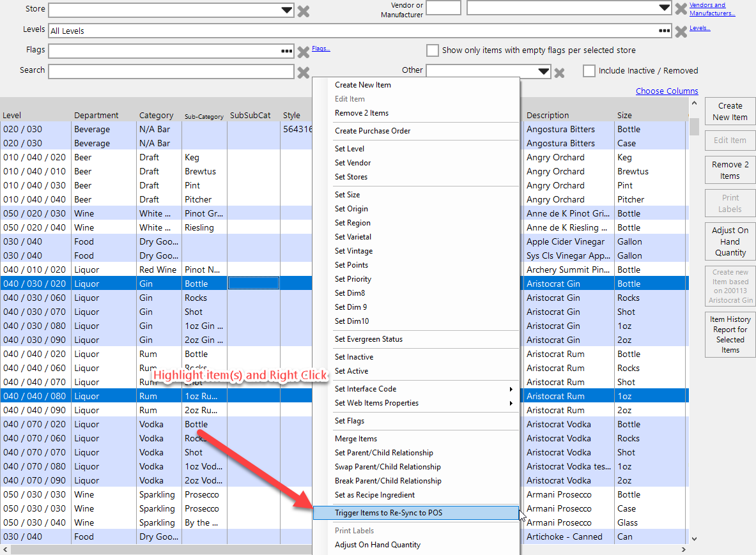Click horizontal scrollbar right arrow
This screenshot has width=756, height=555.
(x=684, y=549)
